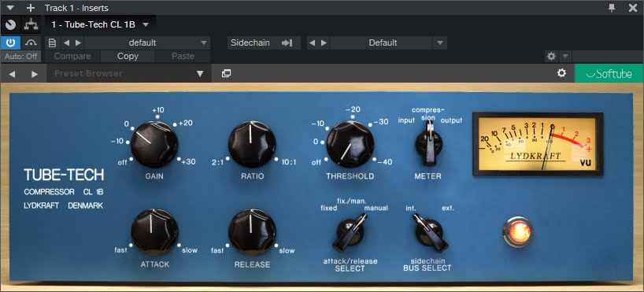
Task: Set meter to input label
Action: (406, 120)
